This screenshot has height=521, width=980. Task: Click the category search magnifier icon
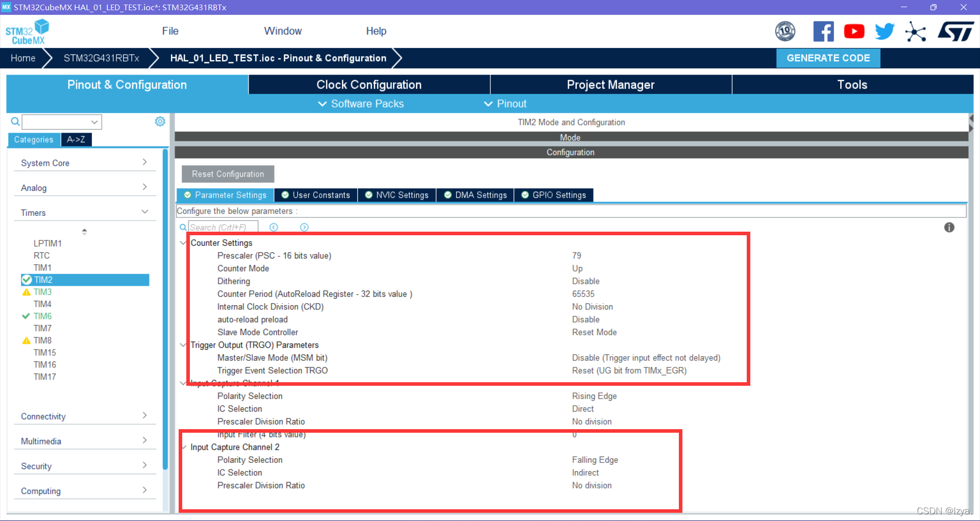point(15,121)
